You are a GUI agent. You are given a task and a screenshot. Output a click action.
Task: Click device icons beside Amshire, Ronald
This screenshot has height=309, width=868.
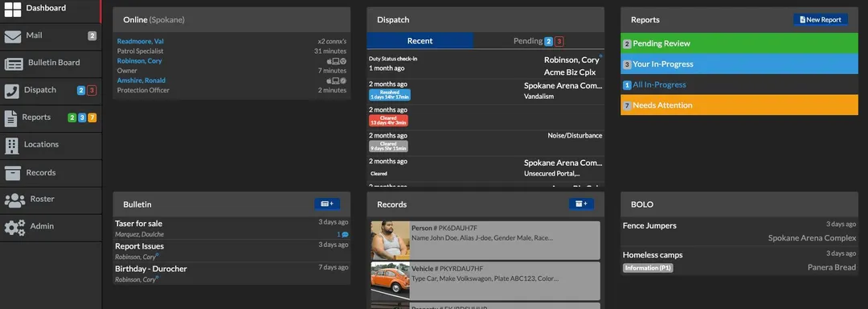click(336, 80)
